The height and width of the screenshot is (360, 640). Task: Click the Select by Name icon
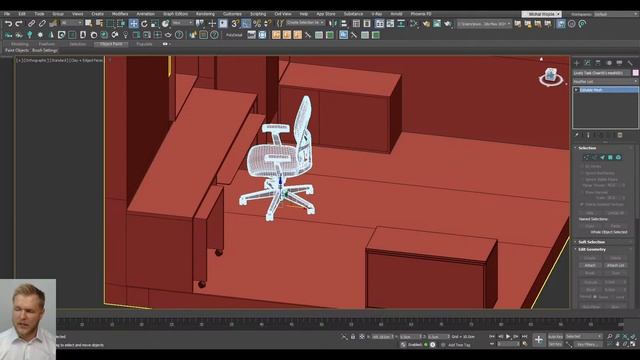click(99, 24)
